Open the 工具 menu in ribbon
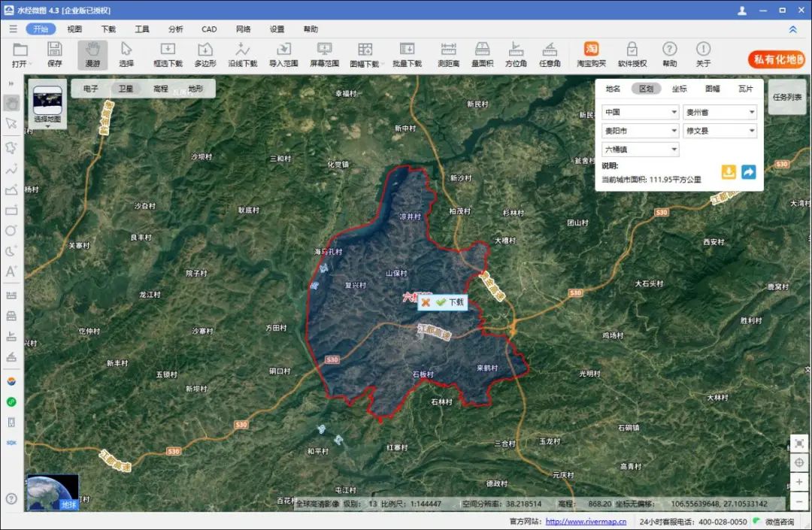The image size is (812, 530). tap(142, 29)
